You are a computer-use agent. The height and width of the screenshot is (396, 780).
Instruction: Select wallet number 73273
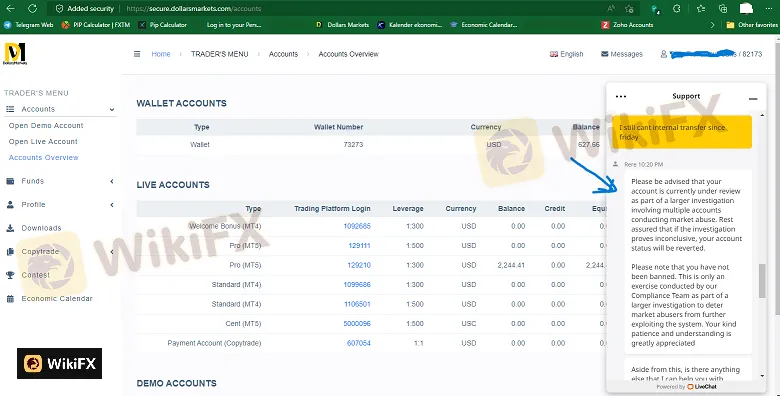353,144
